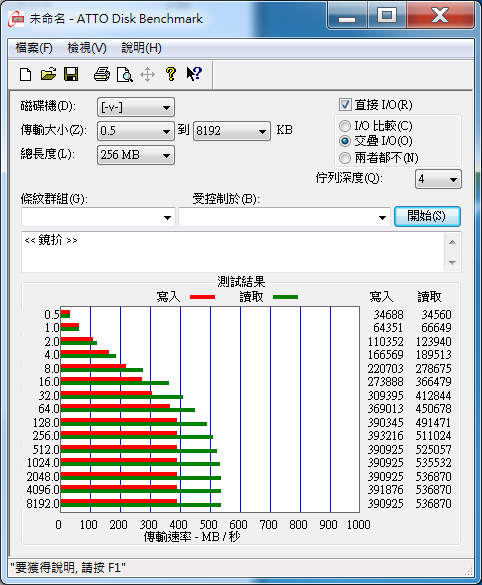Open a saved benchmark file icon
Screen dimensions: 482x585
pyautogui.click(x=48, y=74)
